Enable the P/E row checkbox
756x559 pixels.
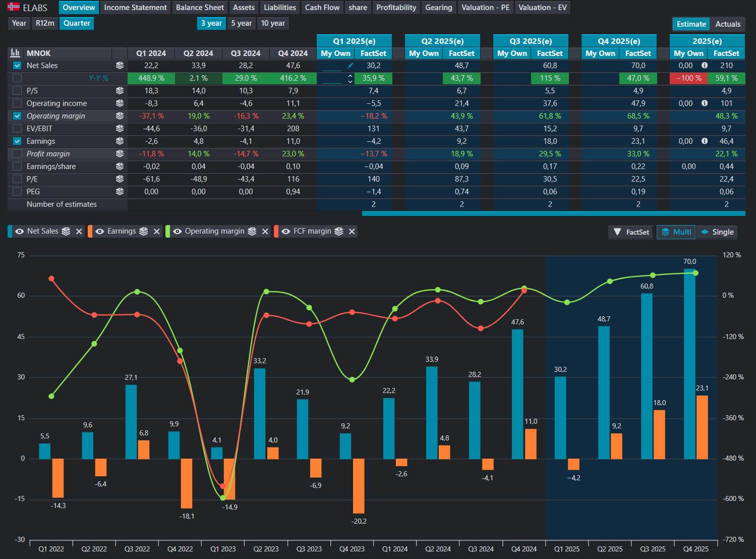tap(17, 179)
